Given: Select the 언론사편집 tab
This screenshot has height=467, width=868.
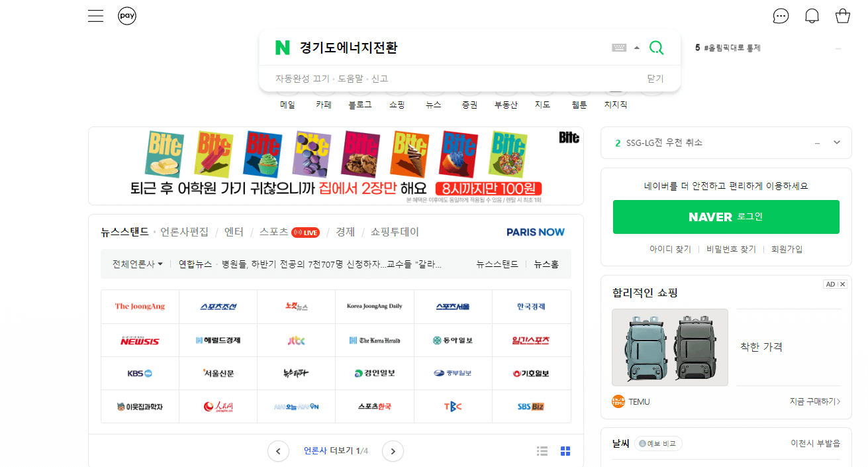Looking at the screenshot, I should (184, 232).
